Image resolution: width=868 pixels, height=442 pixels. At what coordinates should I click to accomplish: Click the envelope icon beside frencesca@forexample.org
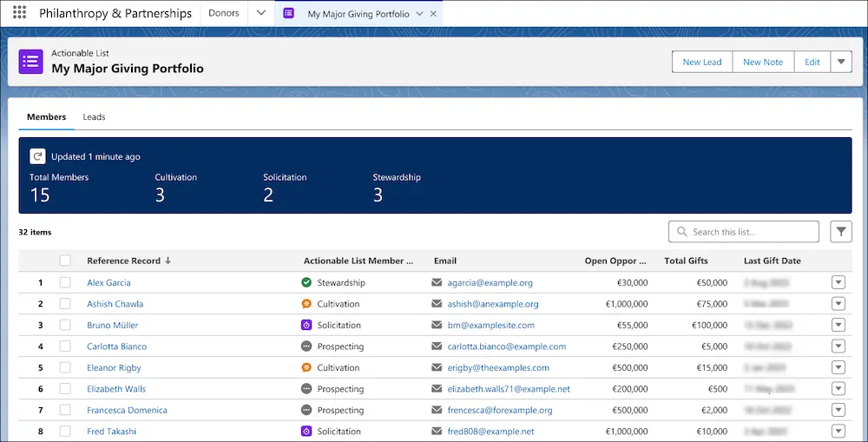tap(437, 410)
